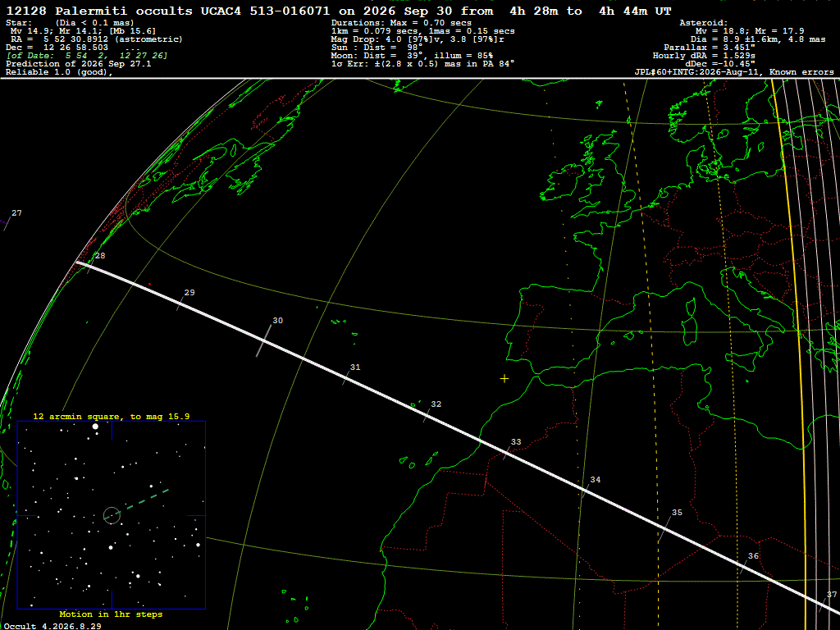Click the minute 30 tick on the path
This screenshot has height=630, width=840.
tap(264, 340)
